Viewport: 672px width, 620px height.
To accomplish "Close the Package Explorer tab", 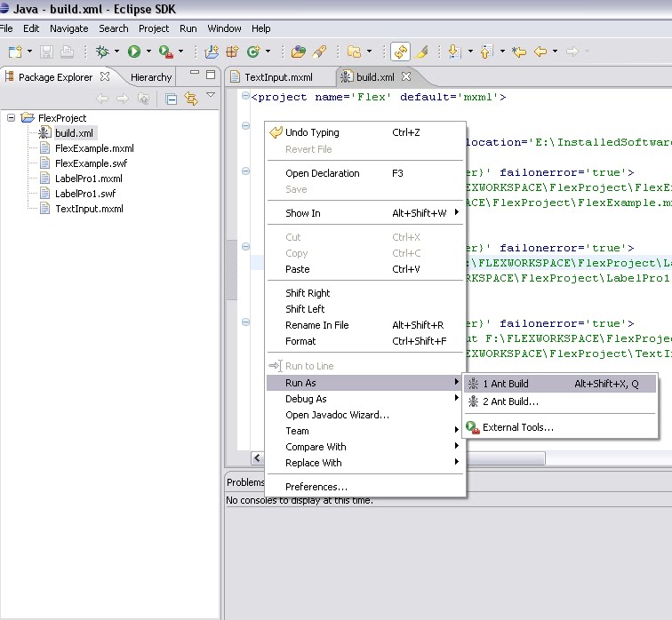I will tap(105, 76).
